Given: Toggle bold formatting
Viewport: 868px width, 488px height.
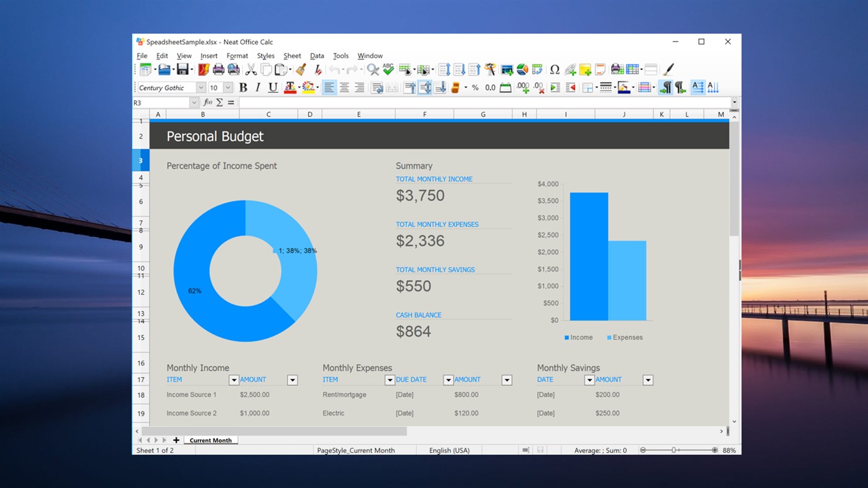Looking at the screenshot, I should [x=243, y=87].
